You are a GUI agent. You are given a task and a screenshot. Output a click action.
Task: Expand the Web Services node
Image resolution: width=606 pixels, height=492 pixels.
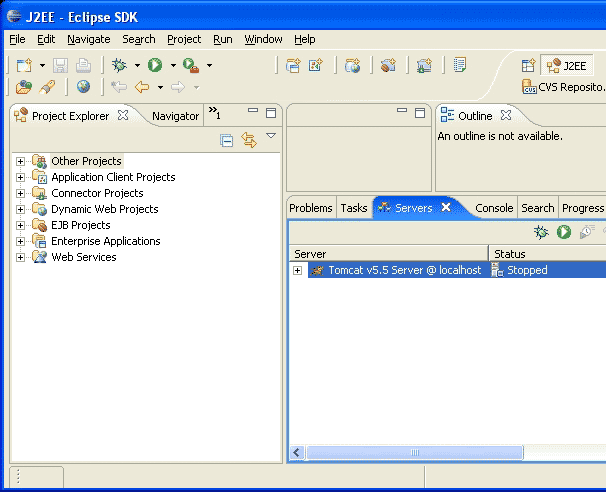[20, 257]
